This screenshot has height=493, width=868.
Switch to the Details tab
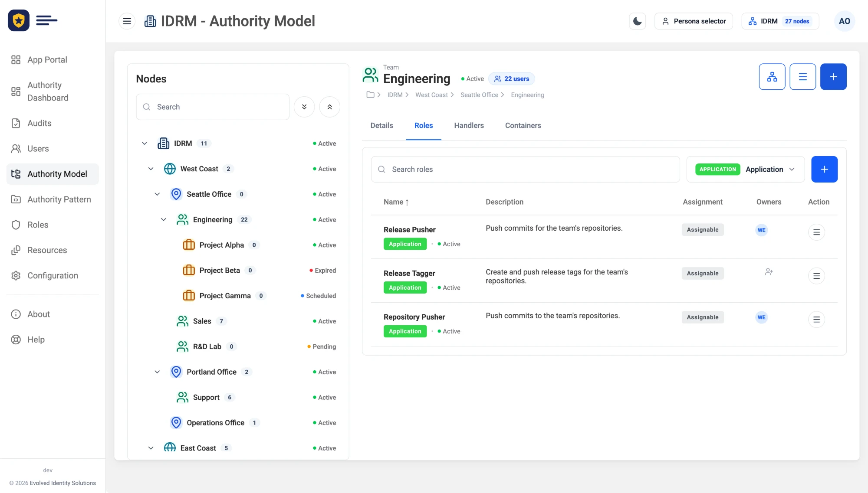381,125
